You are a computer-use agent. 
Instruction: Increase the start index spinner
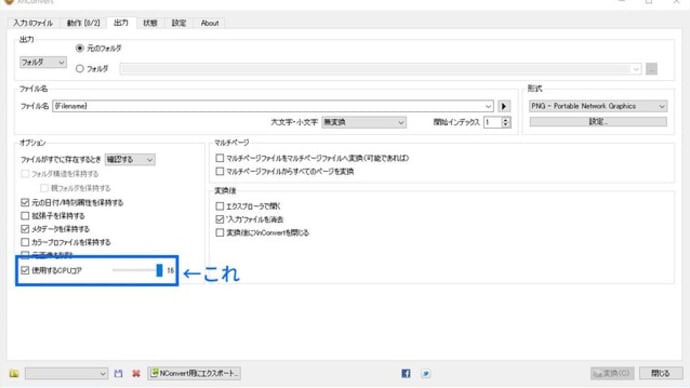506,120
